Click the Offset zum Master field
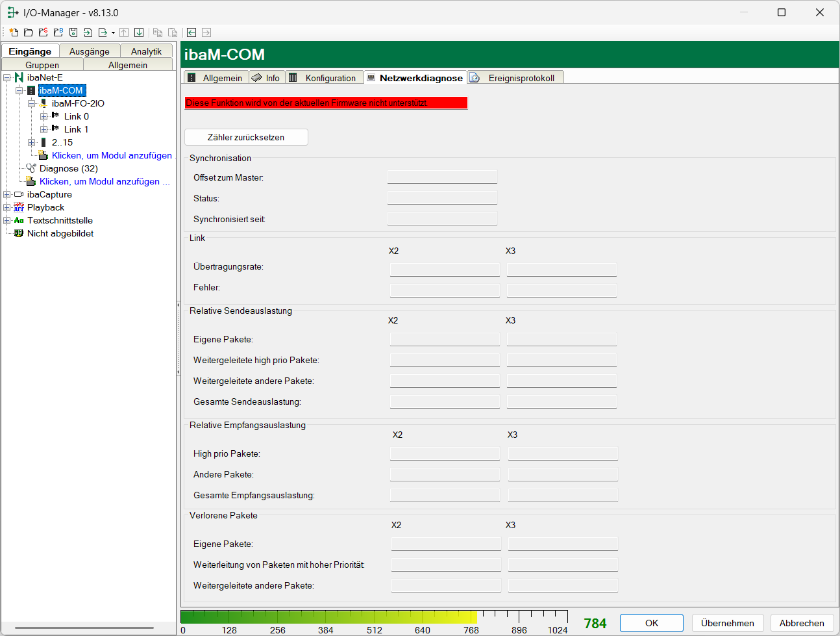 click(442, 177)
